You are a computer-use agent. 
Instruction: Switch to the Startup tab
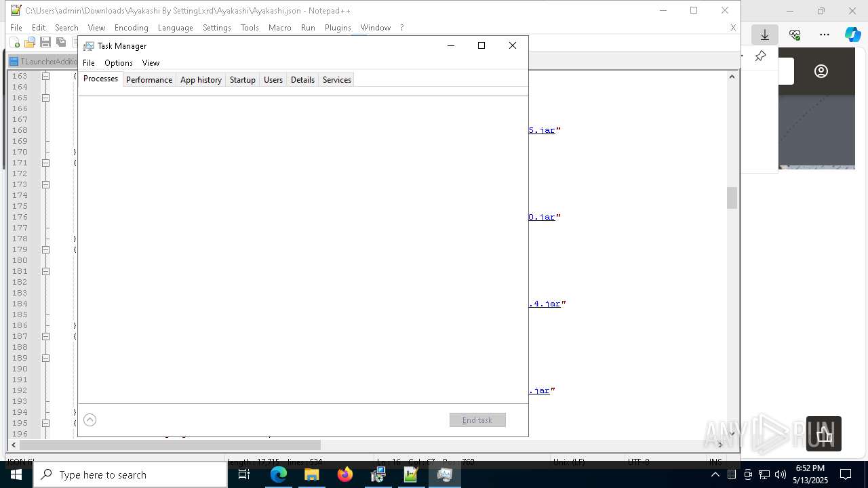tap(242, 80)
